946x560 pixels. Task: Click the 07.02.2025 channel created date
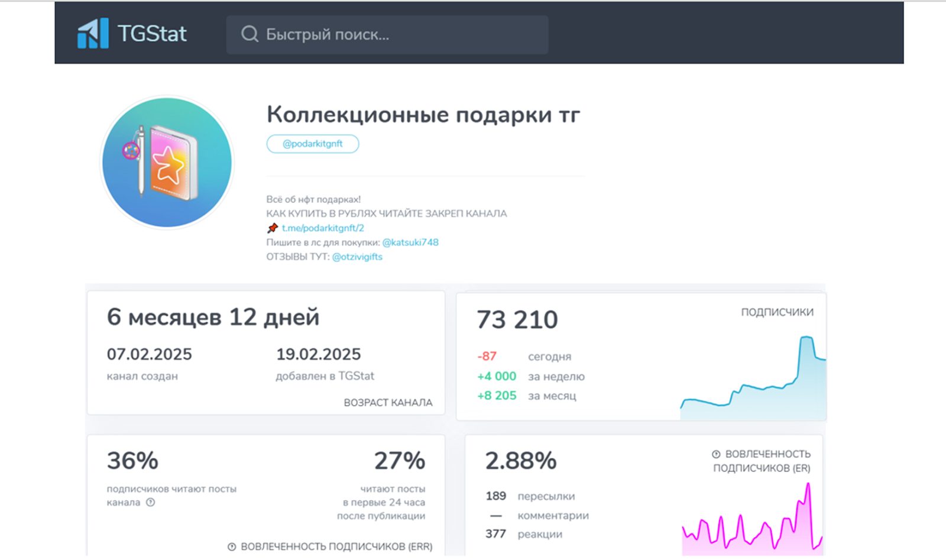150,354
